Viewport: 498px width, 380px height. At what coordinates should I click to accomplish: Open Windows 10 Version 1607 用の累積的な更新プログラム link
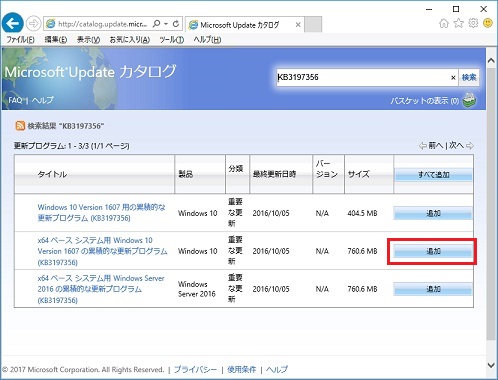[101, 213]
